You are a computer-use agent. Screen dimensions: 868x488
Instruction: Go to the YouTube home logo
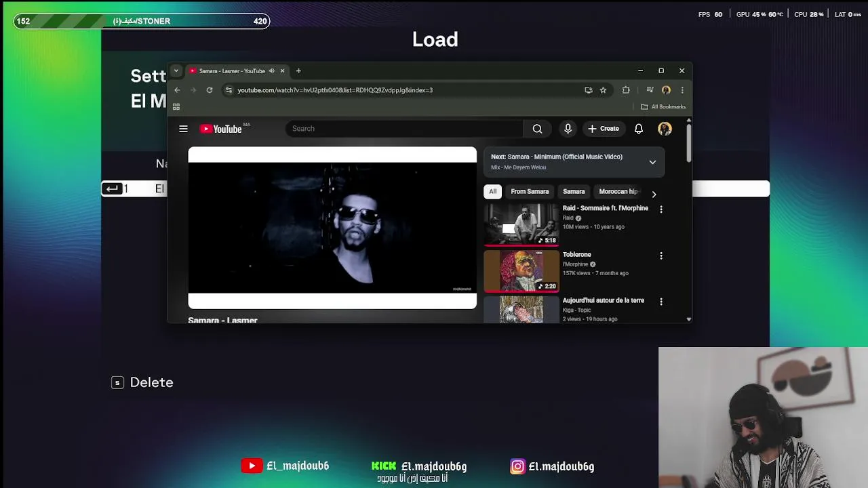(x=221, y=129)
